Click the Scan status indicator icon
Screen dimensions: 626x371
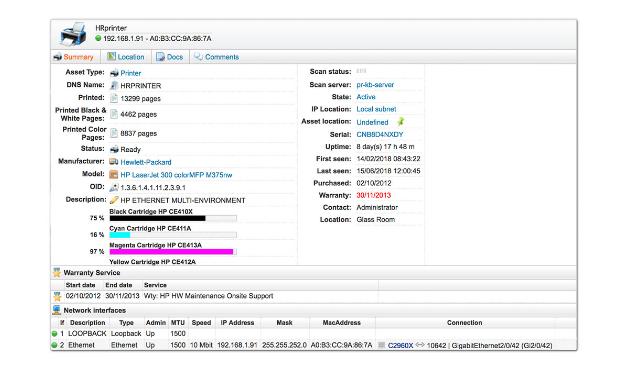click(x=361, y=71)
